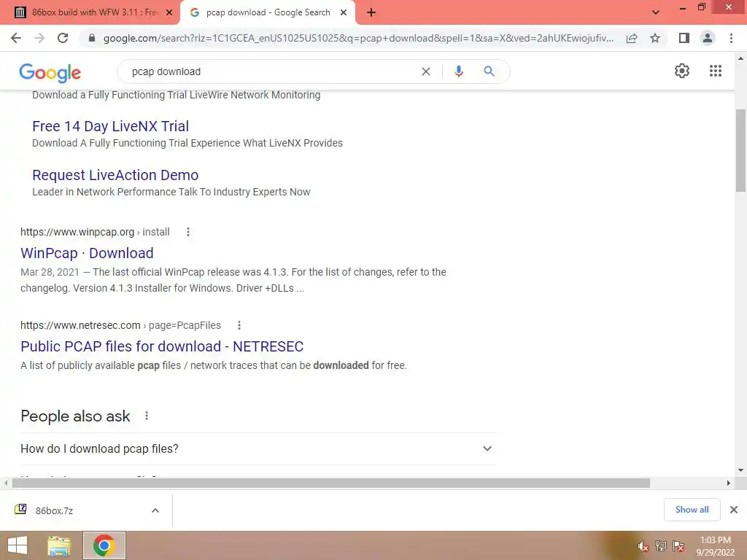The image size is (747, 560).
Task: Click the address bar URL
Action: 358,38
